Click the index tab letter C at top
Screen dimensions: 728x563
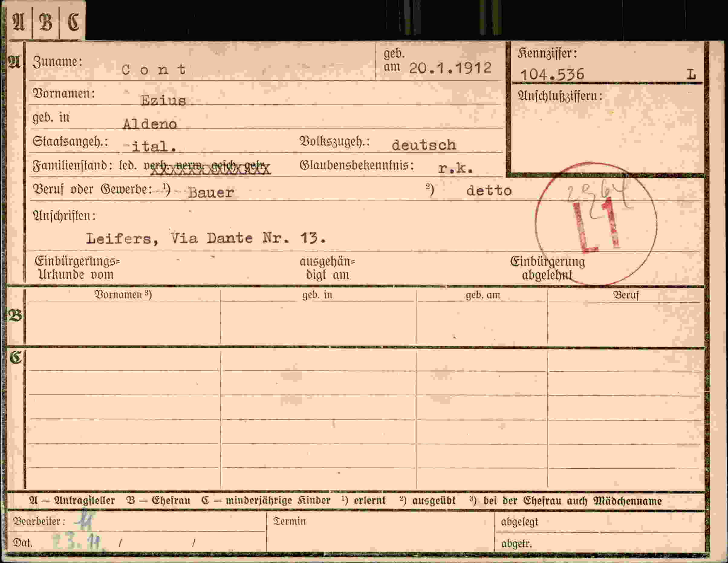click(x=73, y=23)
